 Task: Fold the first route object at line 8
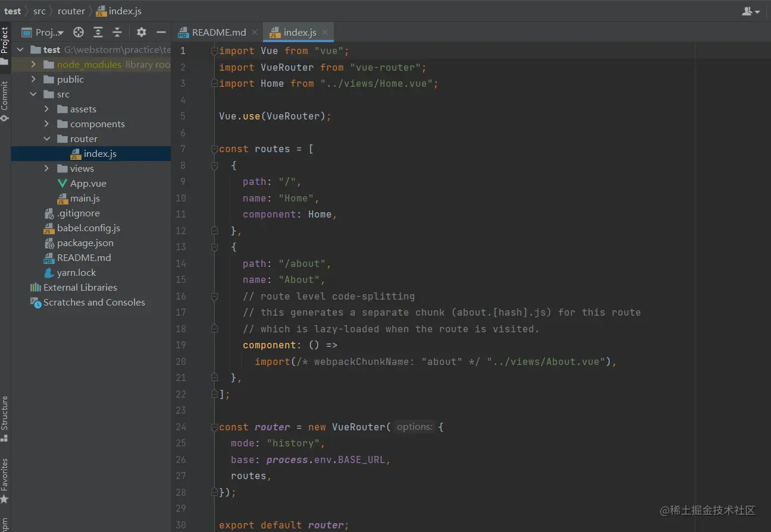[215, 166]
